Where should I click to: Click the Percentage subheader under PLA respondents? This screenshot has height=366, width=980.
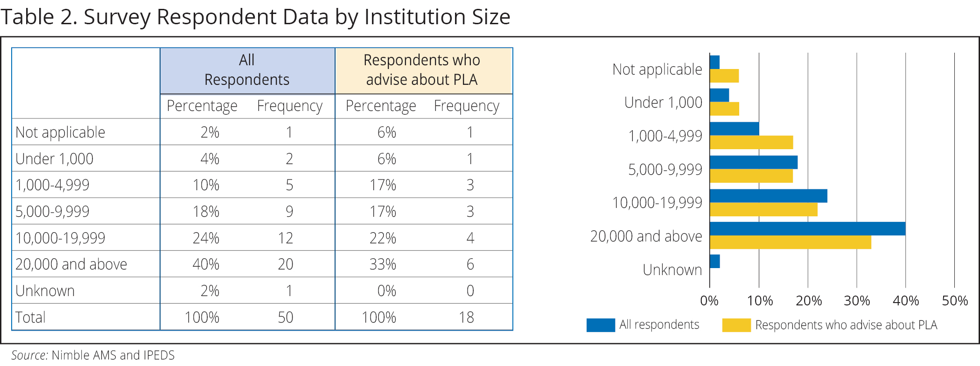coord(380,106)
